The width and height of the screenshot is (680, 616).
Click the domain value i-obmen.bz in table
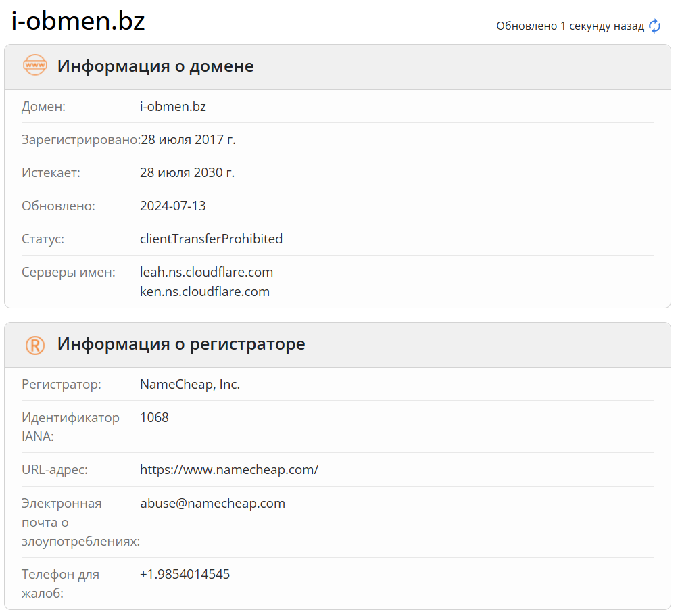(172, 107)
